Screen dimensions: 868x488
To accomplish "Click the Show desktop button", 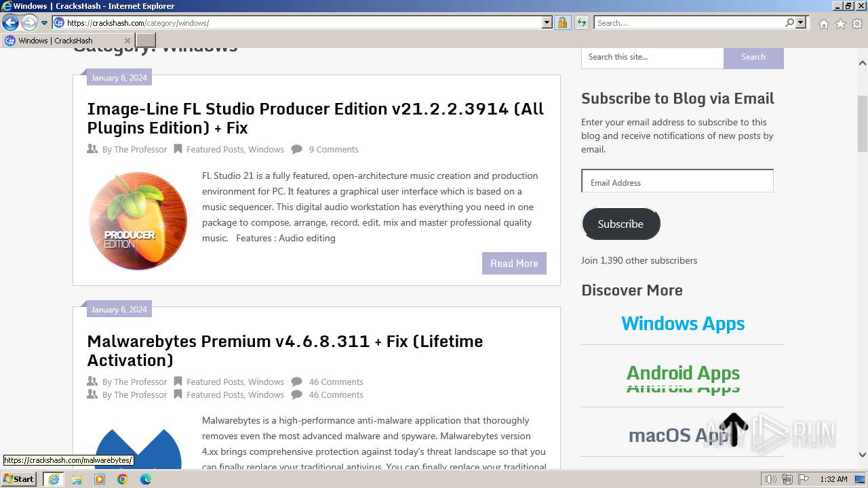I will point(861,479).
